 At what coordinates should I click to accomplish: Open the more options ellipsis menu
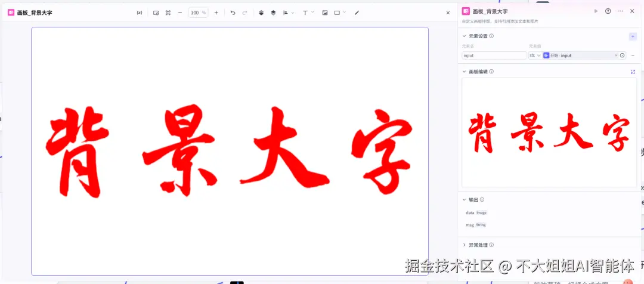(620, 11)
